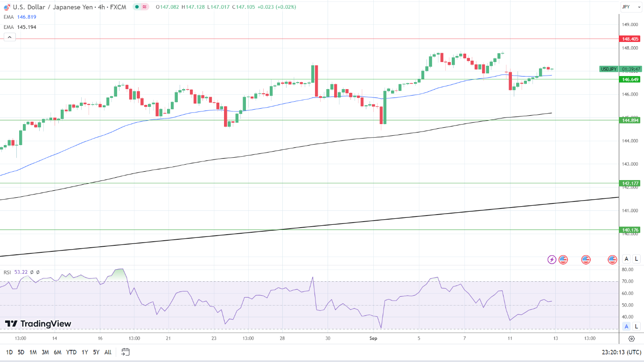Click the pink approximate-sign data icon
The image size is (644, 362).
pos(145,7)
